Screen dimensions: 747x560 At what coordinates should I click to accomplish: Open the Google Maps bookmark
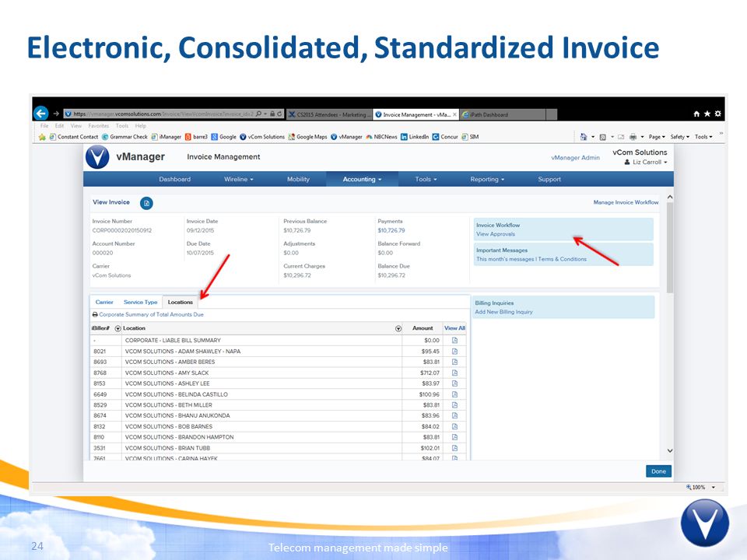pos(307,137)
